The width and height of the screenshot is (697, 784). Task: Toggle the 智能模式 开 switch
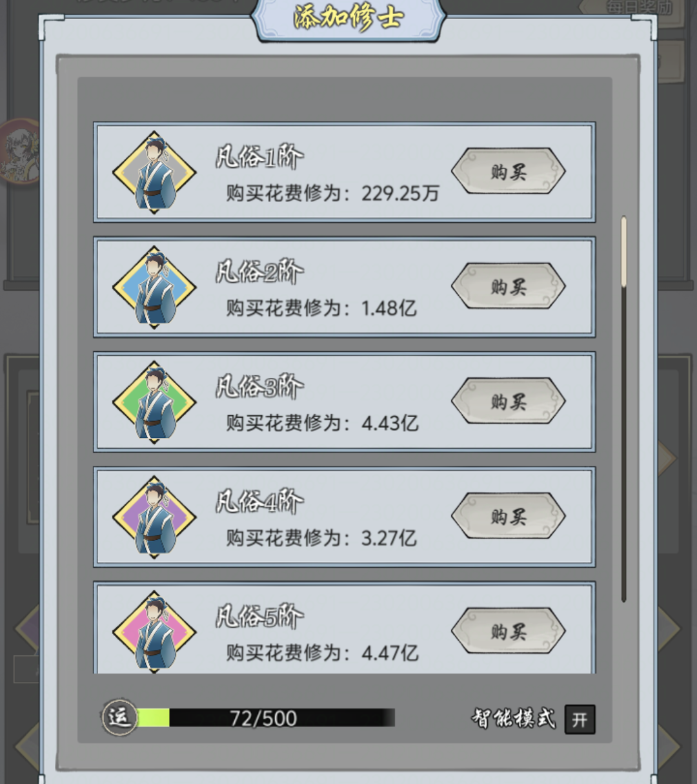pyautogui.click(x=580, y=719)
